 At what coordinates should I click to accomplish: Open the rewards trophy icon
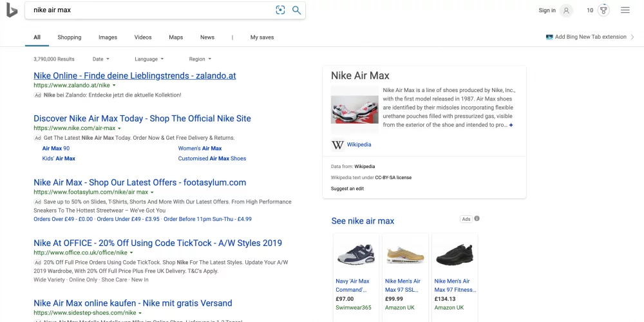[603, 10]
